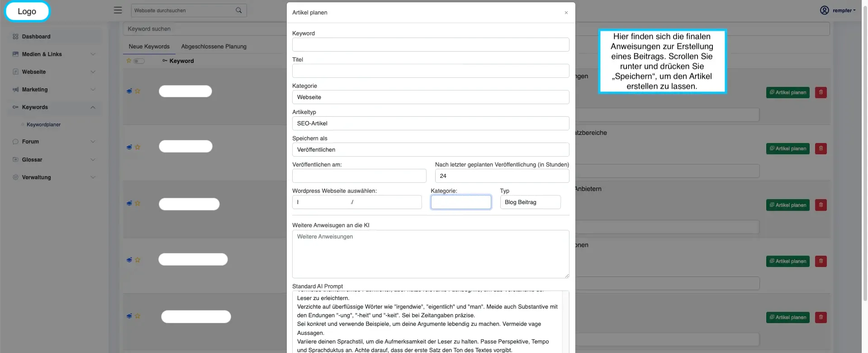Click the user avatar icon next to rempfer
Screen dimensions: 868x353
pyautogui.click(x=825, y=10)
